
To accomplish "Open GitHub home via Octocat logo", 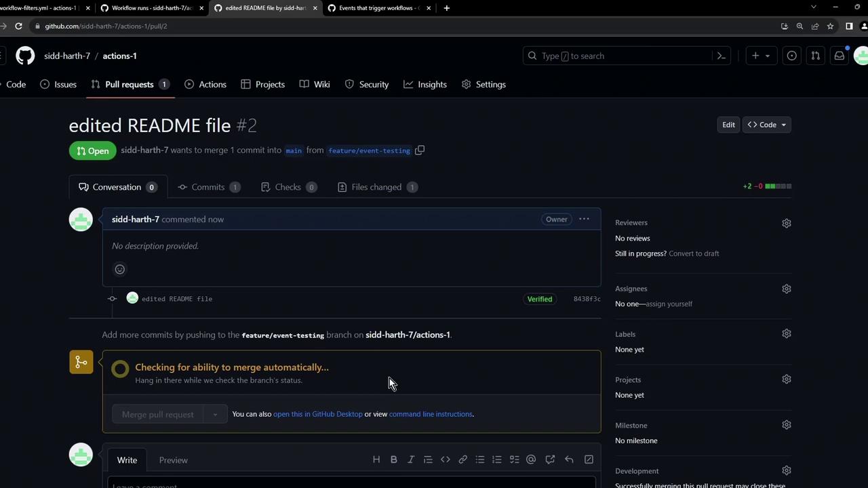I will tap(25, 56).
